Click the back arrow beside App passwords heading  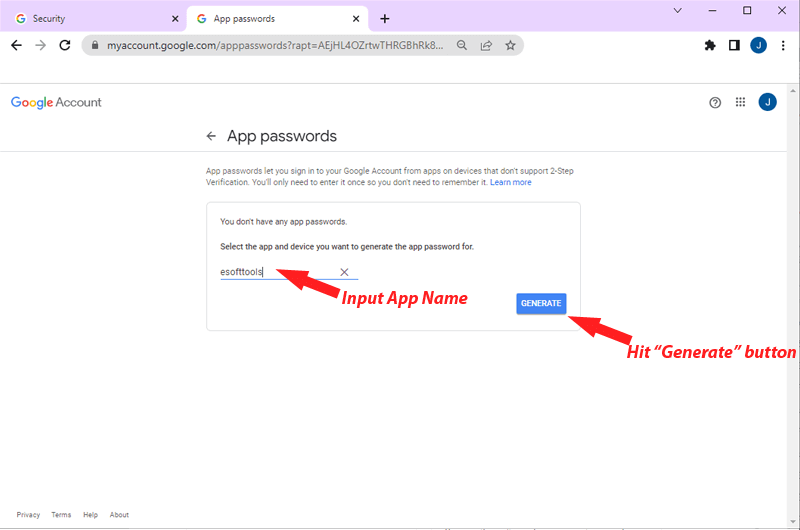pos(211,136)
